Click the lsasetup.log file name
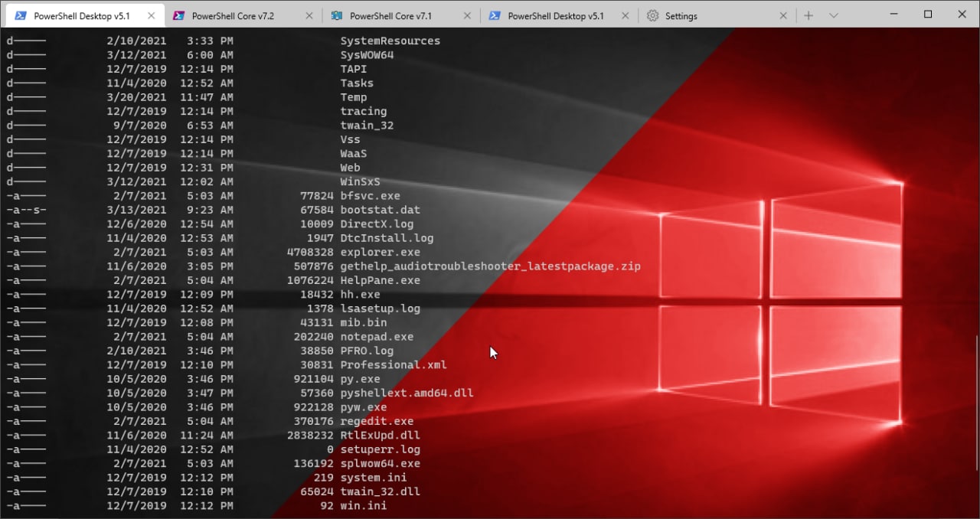 click(381, 308)
